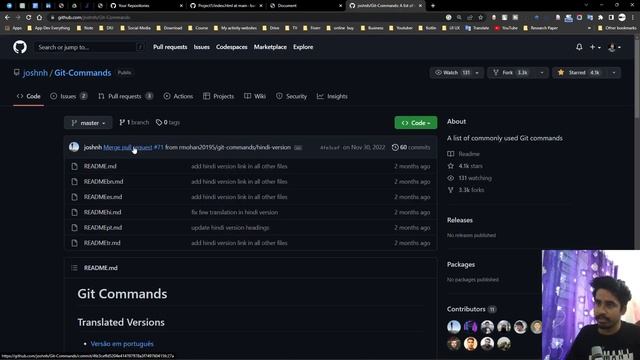
Task: Expand the Watch options arrow
Action: tap(477, 73)
